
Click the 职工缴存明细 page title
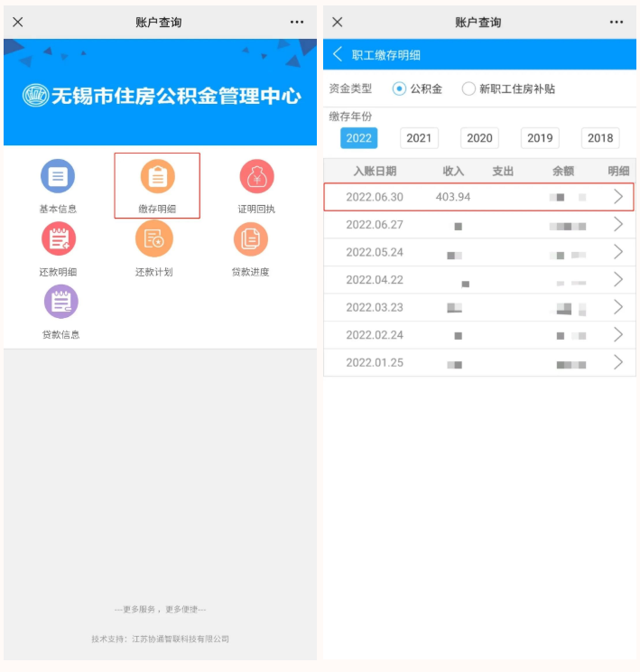click(x=386, y=55)
